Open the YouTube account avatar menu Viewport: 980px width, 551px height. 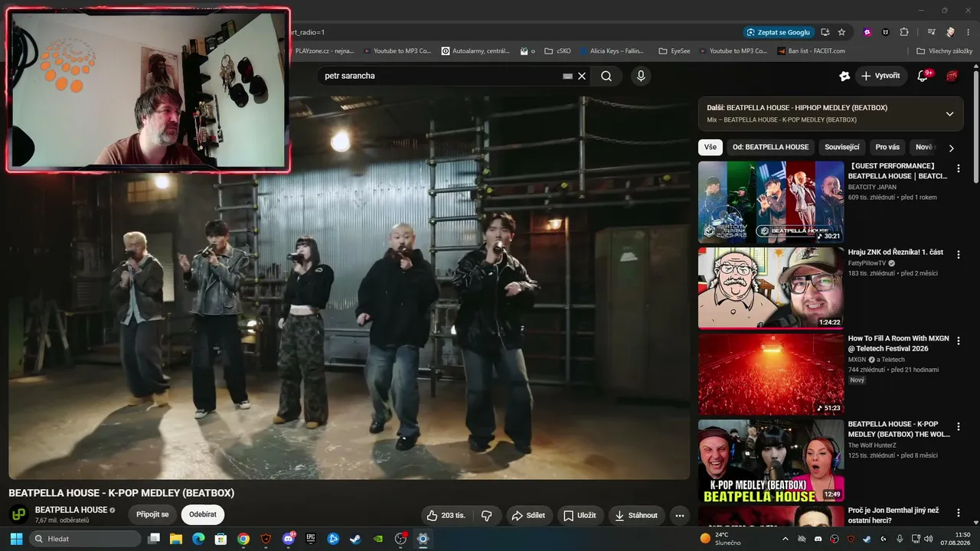952,76
